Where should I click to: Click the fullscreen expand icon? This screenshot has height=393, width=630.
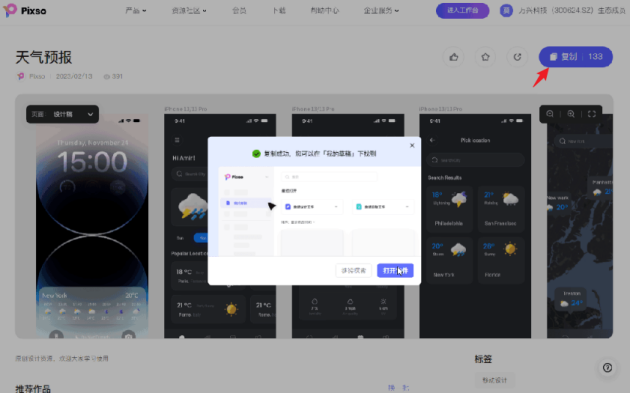[x=591, y=114]
